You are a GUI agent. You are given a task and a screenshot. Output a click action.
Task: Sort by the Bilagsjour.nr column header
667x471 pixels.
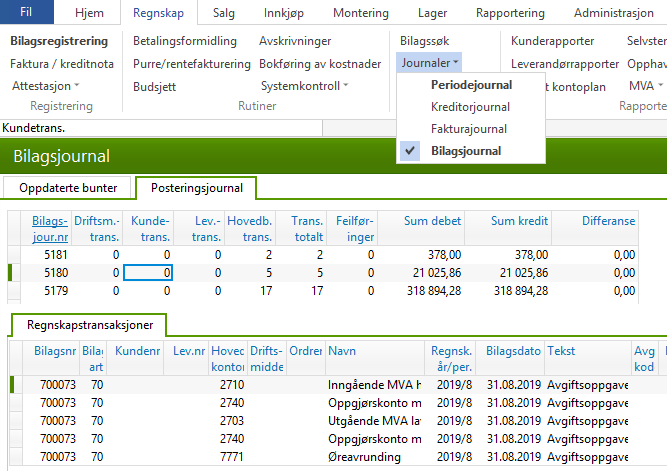tap(46, 228)
